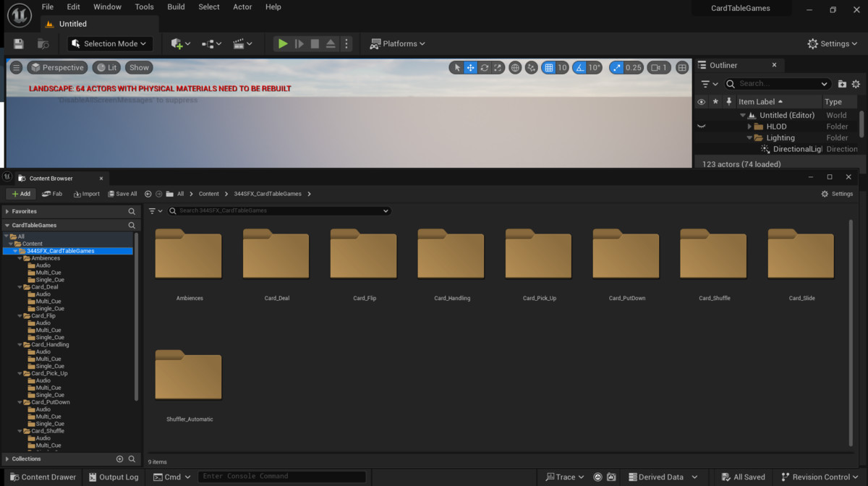
Task: Open Fab from the Content Browser toolbar
Action: click(x=52, y=194)
